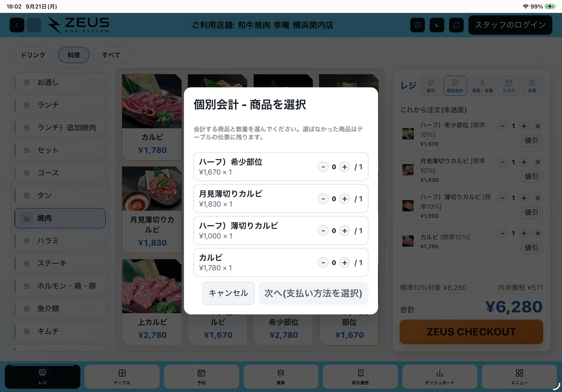The image size is (562, 392).
Task: Open the 取引履歴 bottom tab
Action: (x=360, y=377)
